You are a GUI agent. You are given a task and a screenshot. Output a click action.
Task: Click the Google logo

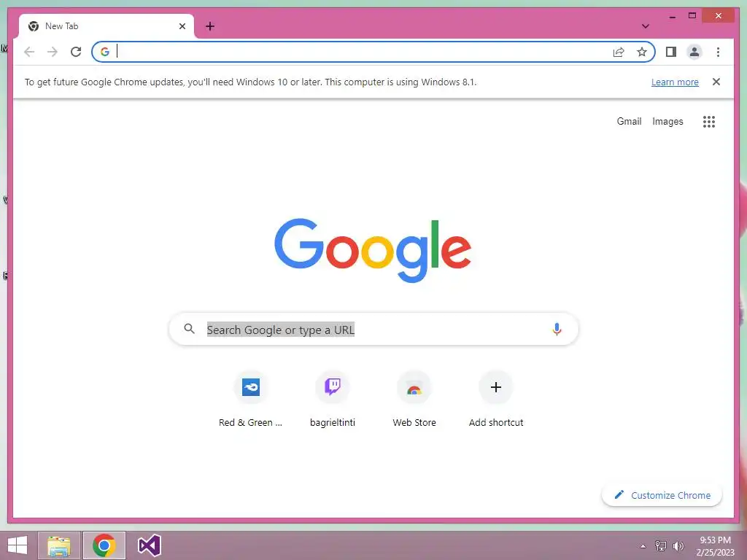click(x=373, y=250)
